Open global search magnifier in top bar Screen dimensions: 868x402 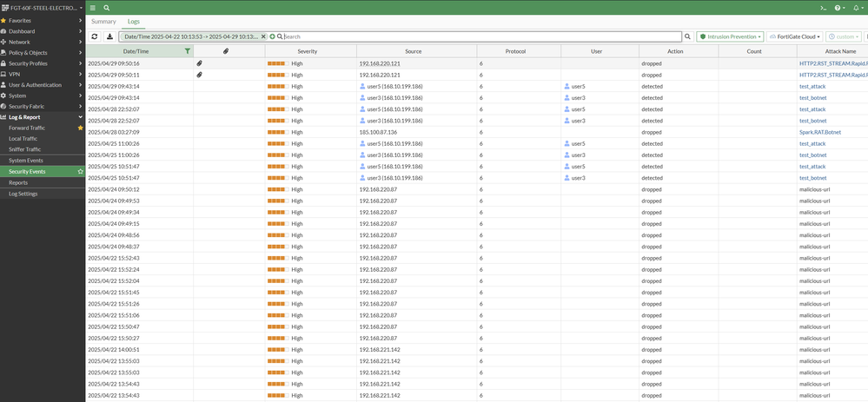pyautogui.click(x=106, y=8)
